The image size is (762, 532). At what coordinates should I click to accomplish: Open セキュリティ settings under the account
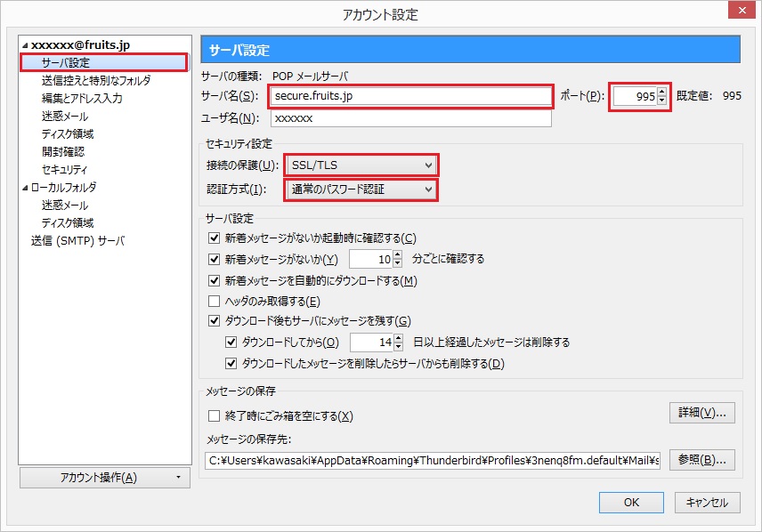[x=65, y=170]
